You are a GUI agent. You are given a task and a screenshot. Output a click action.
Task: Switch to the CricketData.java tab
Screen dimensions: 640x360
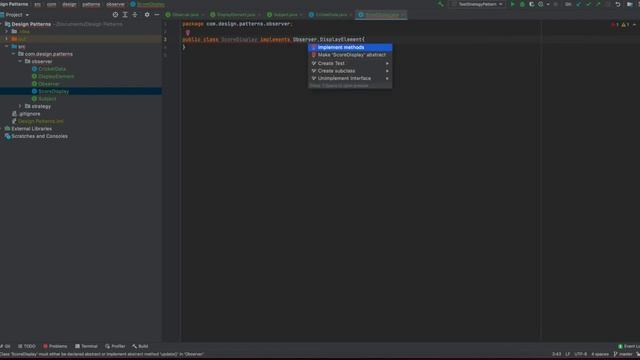(331, 15)
